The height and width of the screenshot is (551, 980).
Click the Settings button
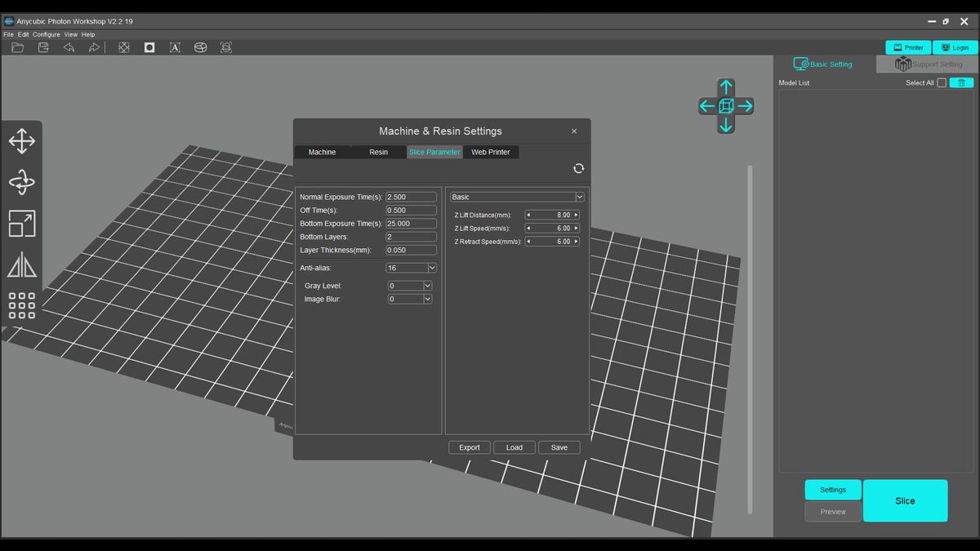(833, 490)
